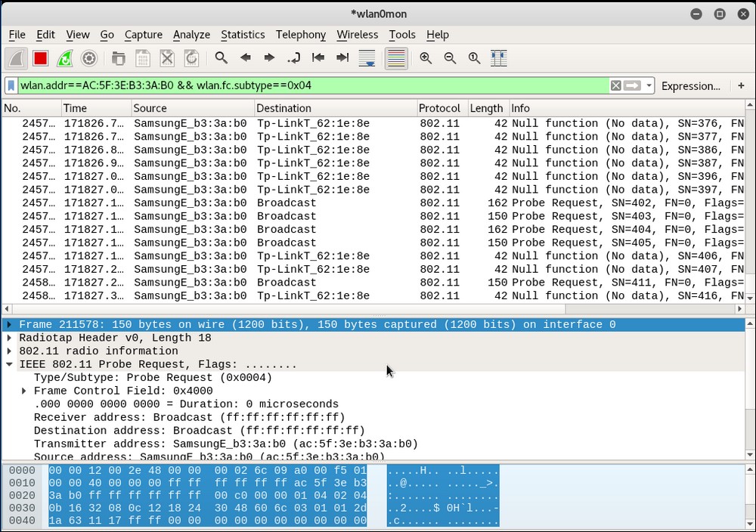Viewport: 756px width, 532px height.
Task: Expand the Radiotap Header node
Action: (x=9, y=338)
